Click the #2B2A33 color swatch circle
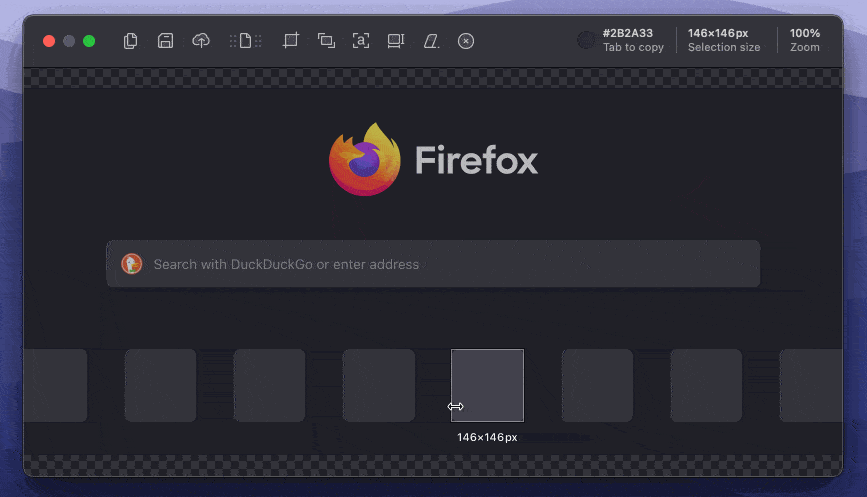 click(586, 40)
